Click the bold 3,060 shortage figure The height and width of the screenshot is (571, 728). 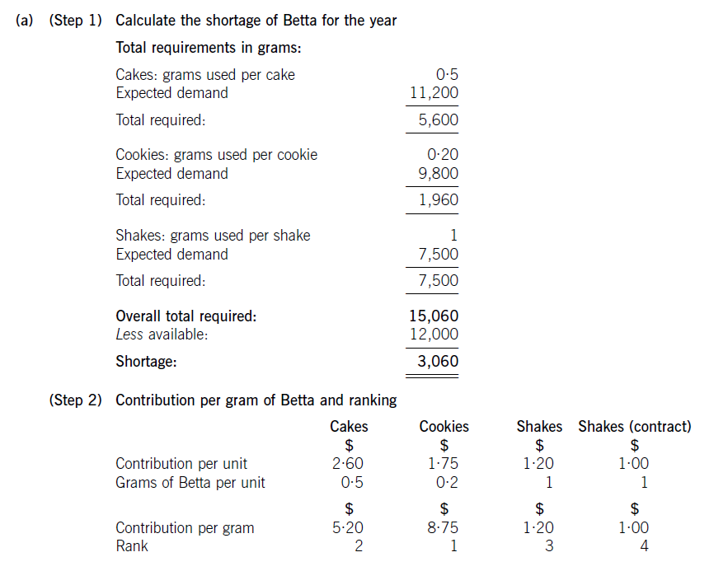[438, 361]
